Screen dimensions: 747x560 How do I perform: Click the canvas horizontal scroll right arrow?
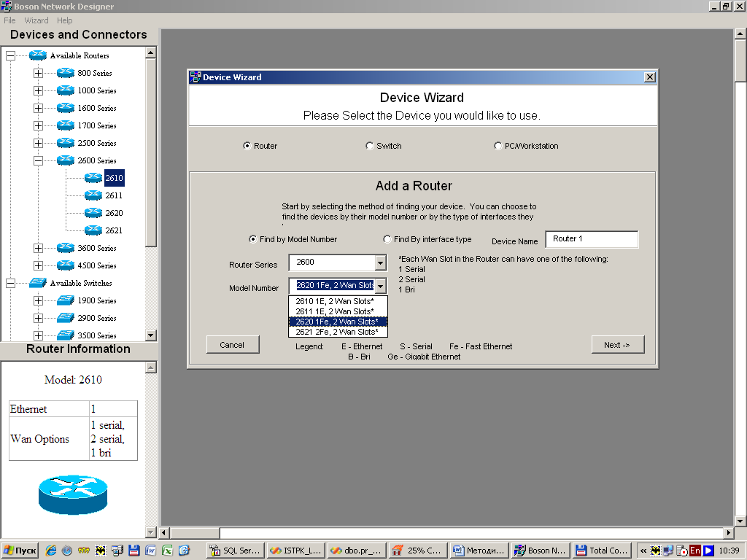(728, 532)
